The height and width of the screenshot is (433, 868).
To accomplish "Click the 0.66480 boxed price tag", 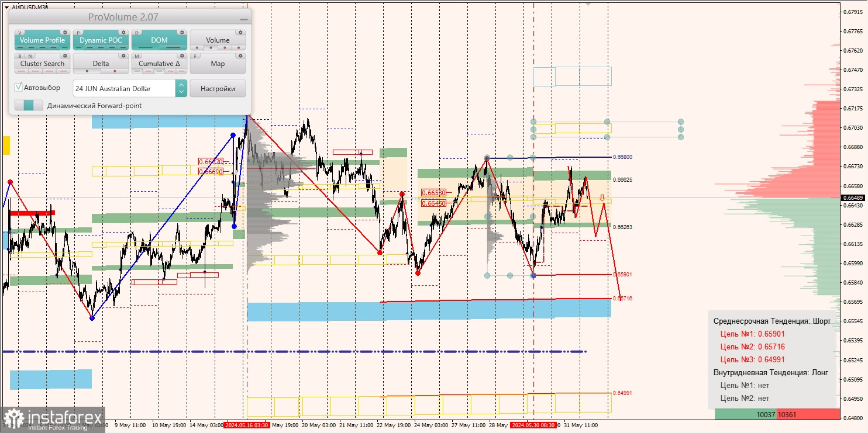I will (433, 203).
